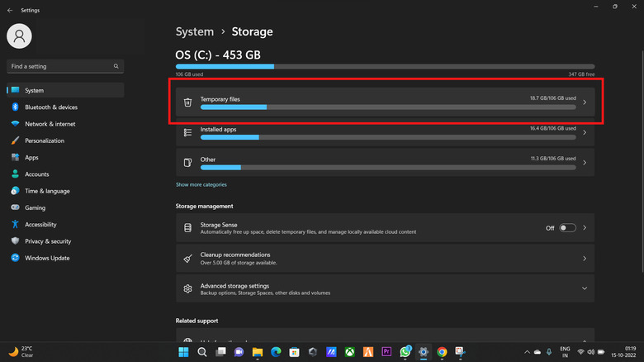The height and width of the screenshot is (362, 644).
Task: Click the Advanced storage settings gear icon
Action: point(187,289)
